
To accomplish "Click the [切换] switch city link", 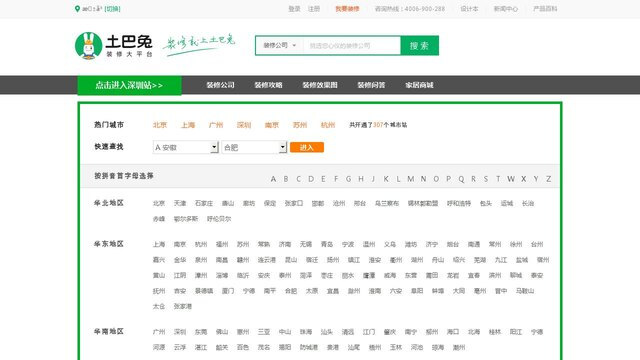I will tap(112, 9).
